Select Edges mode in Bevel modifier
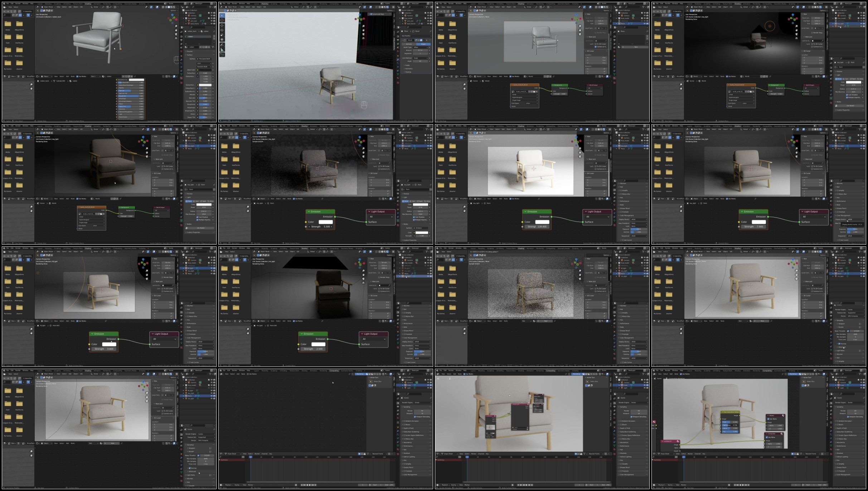The image size is (868, 491). point(423,44)
